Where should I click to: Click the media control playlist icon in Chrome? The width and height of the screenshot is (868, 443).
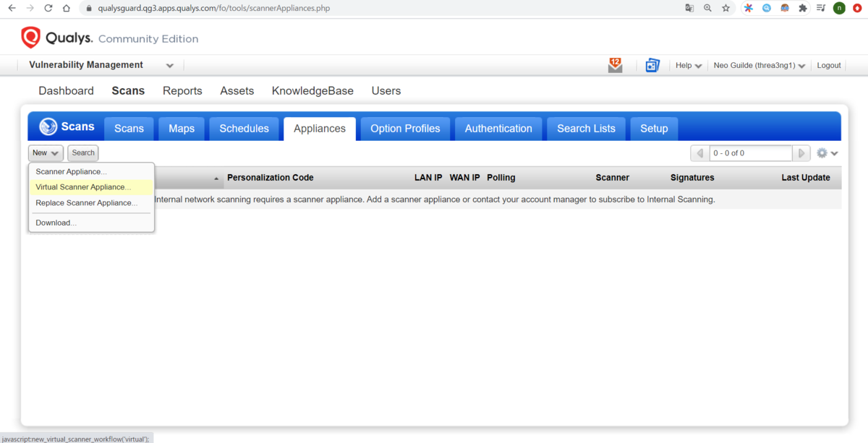[x=821, y=9]
